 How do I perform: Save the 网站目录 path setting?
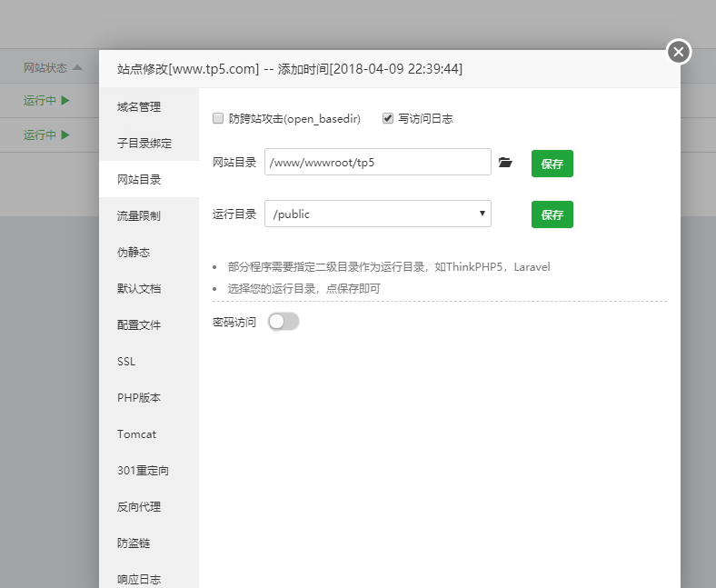click(552, 164)
